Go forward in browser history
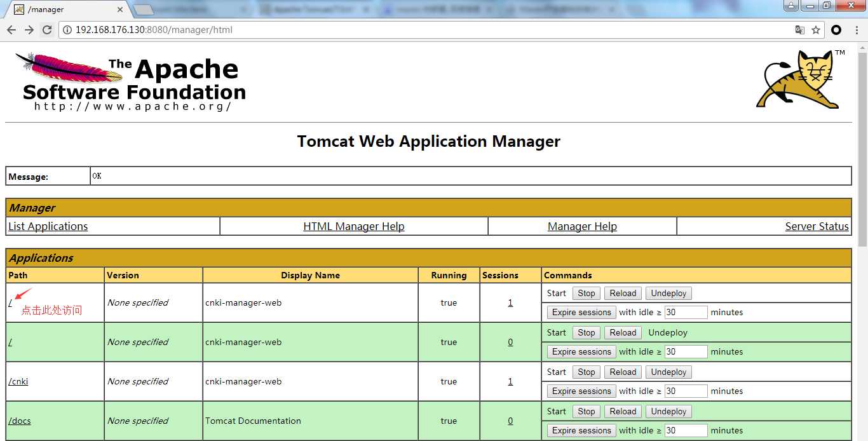 (29, 30)
